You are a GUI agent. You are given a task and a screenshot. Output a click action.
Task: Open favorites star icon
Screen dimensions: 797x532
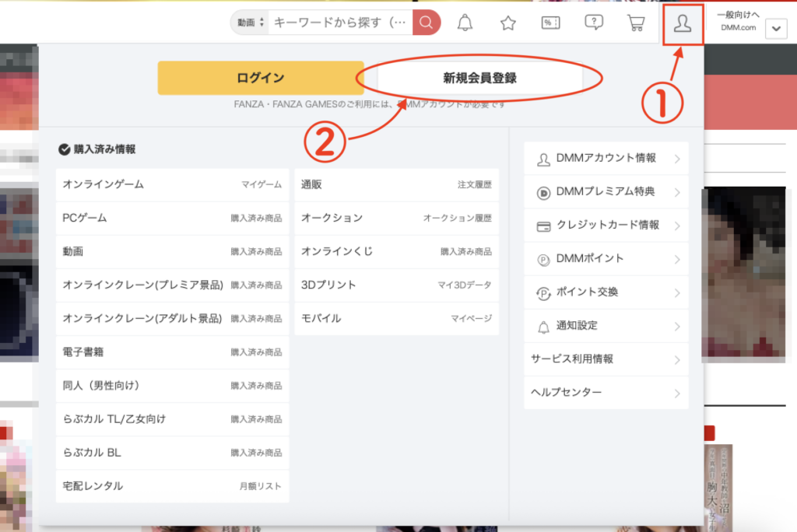pyautogui.click(x=508, y=23)
